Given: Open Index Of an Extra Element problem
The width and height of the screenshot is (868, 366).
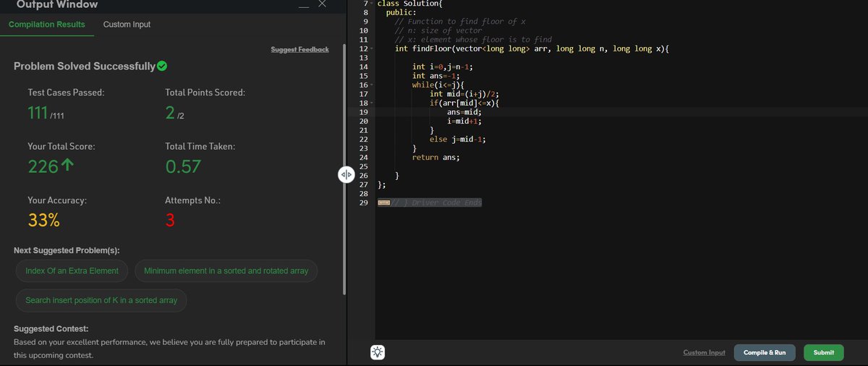Looking at the screenshot, I should (72, 271).
